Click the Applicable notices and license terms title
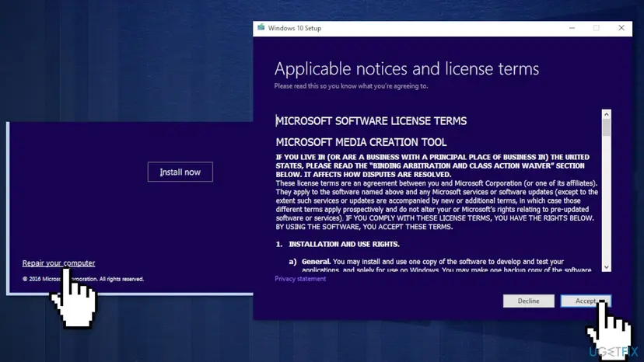The height and width of the screenshot is (362, 644). [407, 68]
